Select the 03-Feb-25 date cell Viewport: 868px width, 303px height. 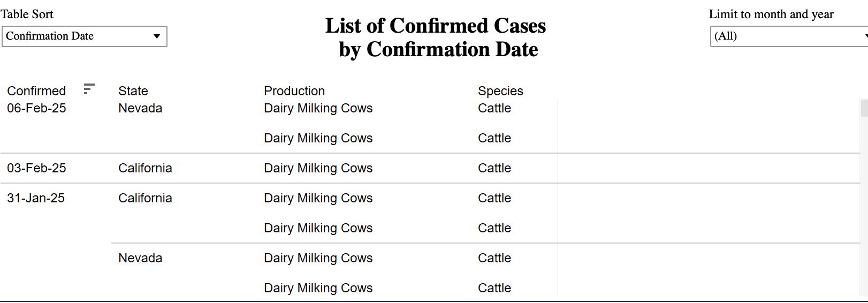click(x=36, y=168)
